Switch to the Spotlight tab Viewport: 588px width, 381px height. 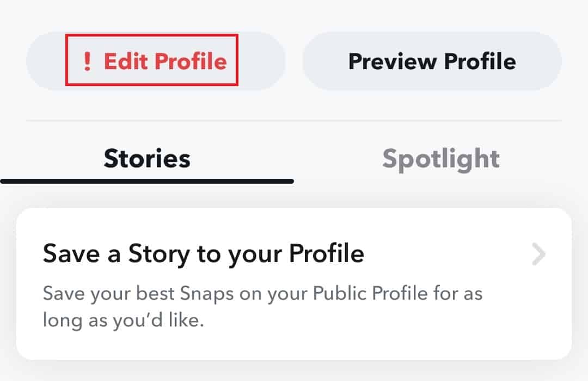tap(441, 159)
